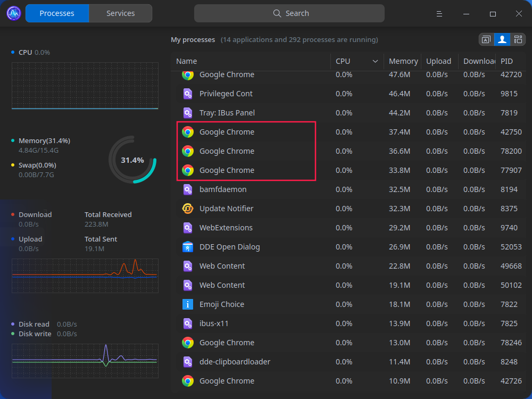The height and width of the screenshot is (399, 532).
Task: Click the Update Notifier process icon
Action: (x=187, y=209)
